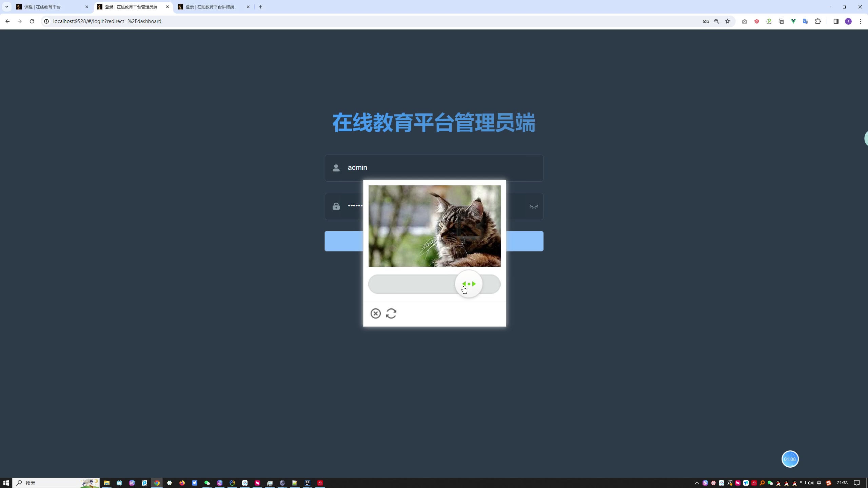Image resolution: width=868 pixels, height=488 pixels.
Task: Open the Extensions puzzle menu
Action: tap(818, 21)
